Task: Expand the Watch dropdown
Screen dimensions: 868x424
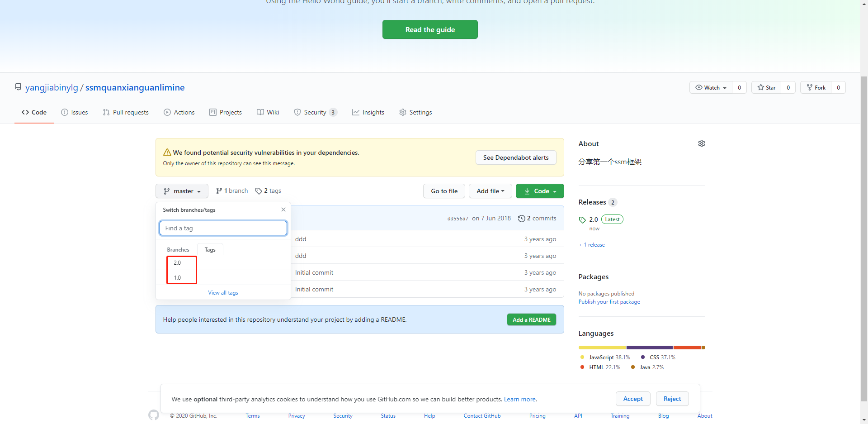Action: coord(711,87)
